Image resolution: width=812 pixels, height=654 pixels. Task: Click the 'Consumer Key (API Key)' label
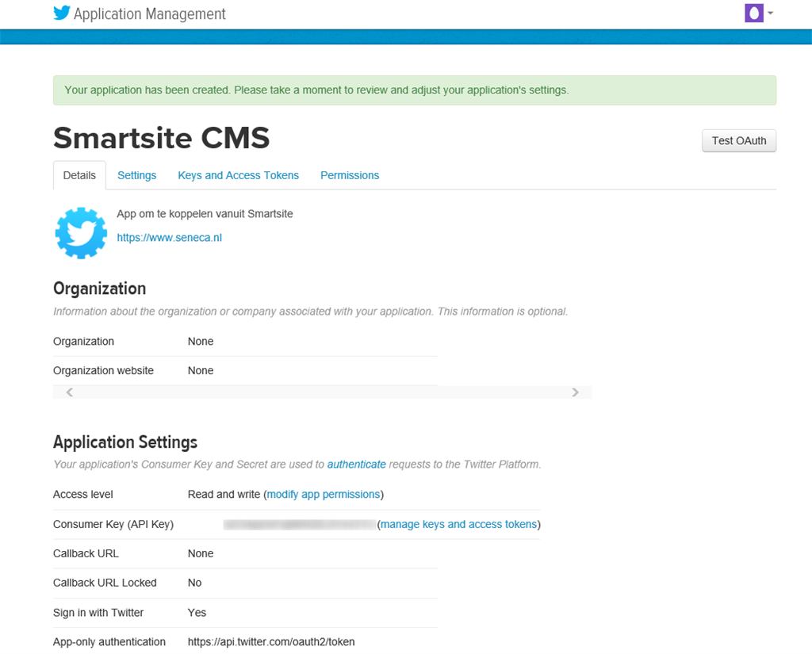pos(113,525)
